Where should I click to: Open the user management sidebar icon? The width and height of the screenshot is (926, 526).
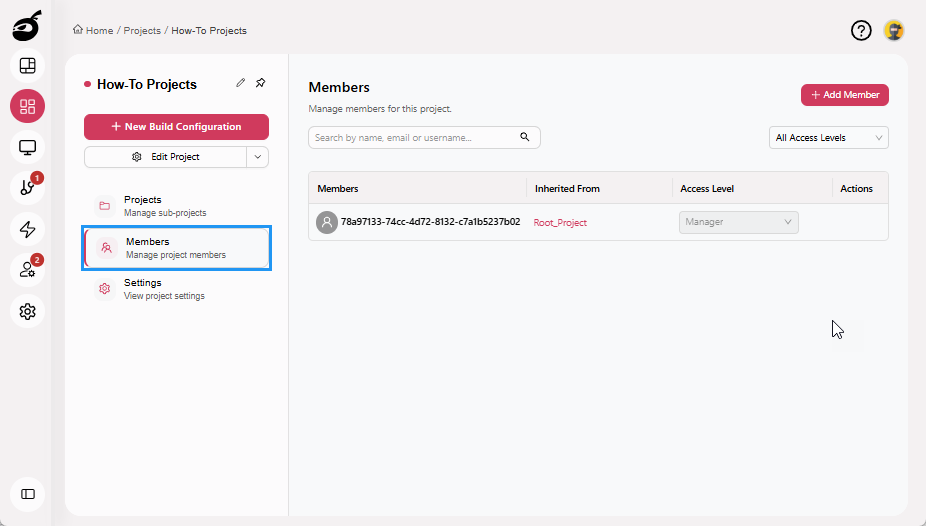[28, 270]
